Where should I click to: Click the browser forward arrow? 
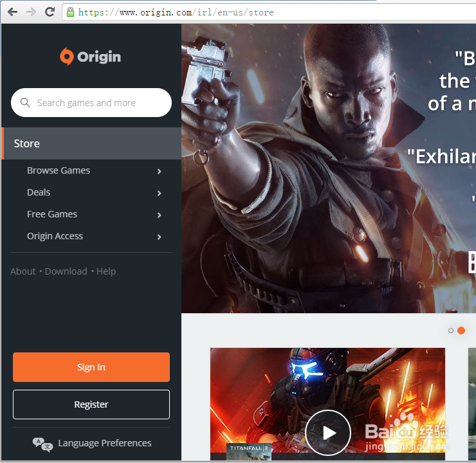(x=31, y=12)
